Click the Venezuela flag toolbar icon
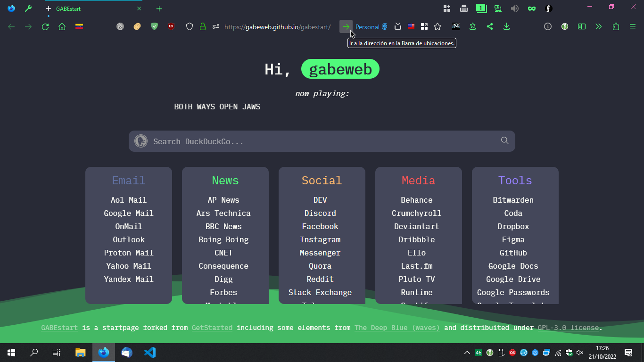644x362 pixels. 79,27
